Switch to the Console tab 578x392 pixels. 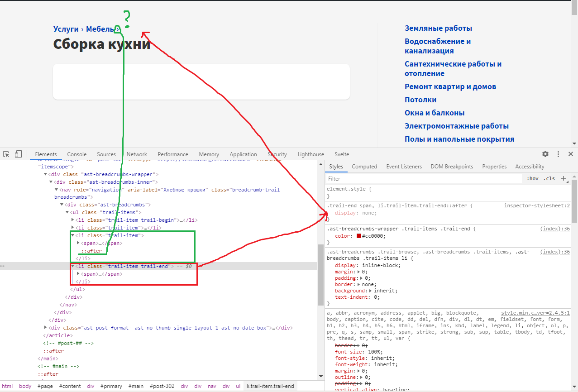(x=77, y=154)
